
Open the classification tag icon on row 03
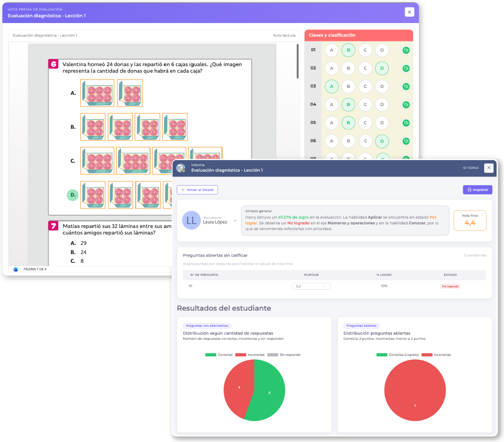[406, 87]
